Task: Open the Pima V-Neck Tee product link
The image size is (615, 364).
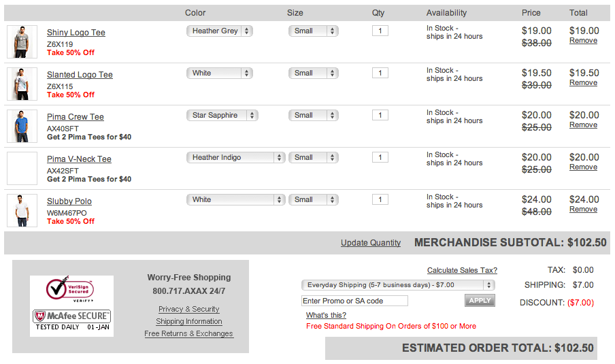Action: (79, 159)
